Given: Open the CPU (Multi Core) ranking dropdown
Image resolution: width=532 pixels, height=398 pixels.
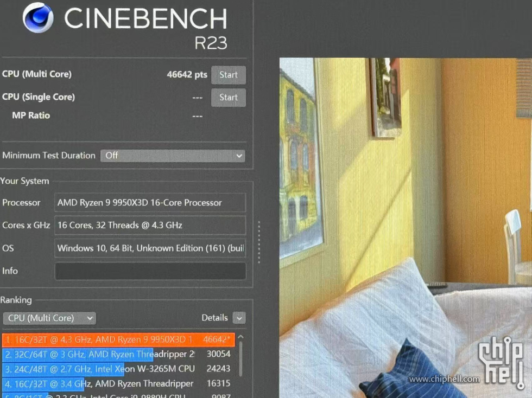Looking at the screenshot, I should pos(49,318).
